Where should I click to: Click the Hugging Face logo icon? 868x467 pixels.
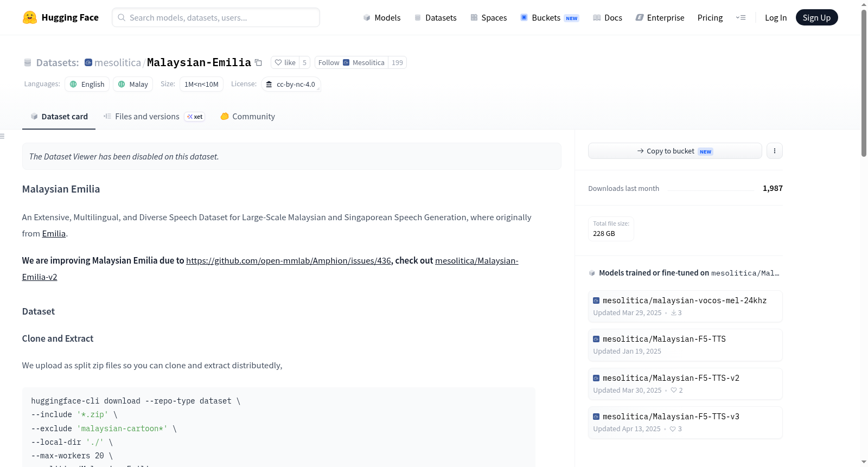click(30, 17)
